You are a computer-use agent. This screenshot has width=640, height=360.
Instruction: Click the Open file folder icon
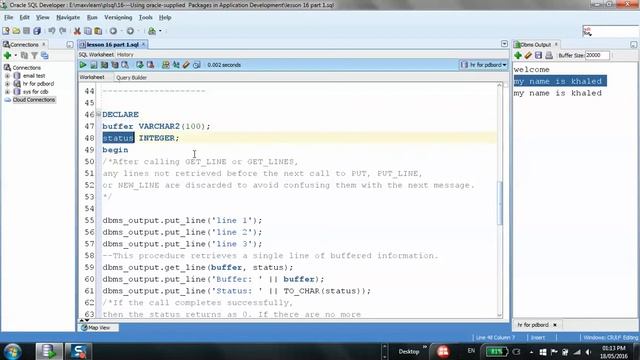point(16,31)
